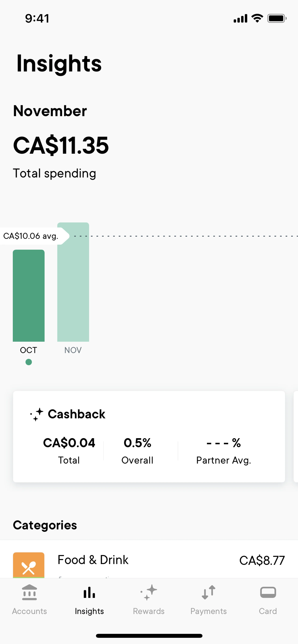The width and height of the screenshot is (298, 644).
Task: Tap the Wi-Fi status icon
Action: click(257, 18)
